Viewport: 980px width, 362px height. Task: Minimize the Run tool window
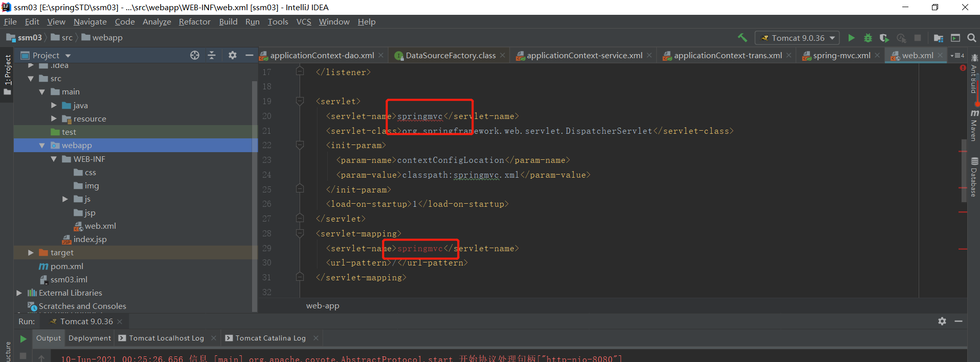coord(959,321)
